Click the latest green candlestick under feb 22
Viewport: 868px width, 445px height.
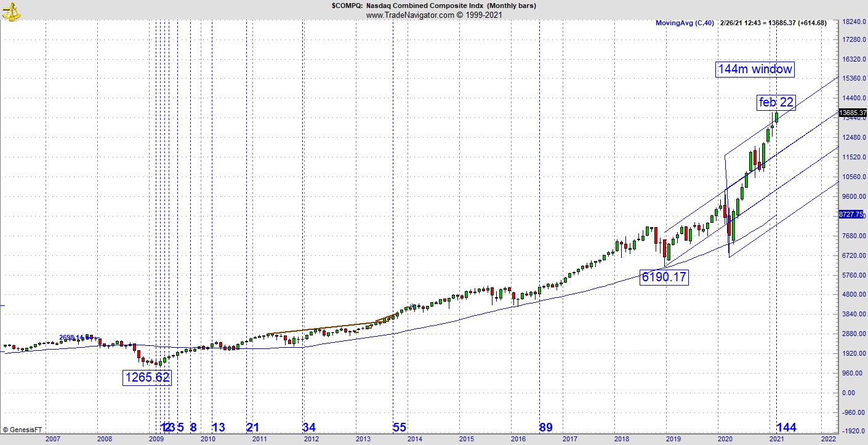click(776, 117)
